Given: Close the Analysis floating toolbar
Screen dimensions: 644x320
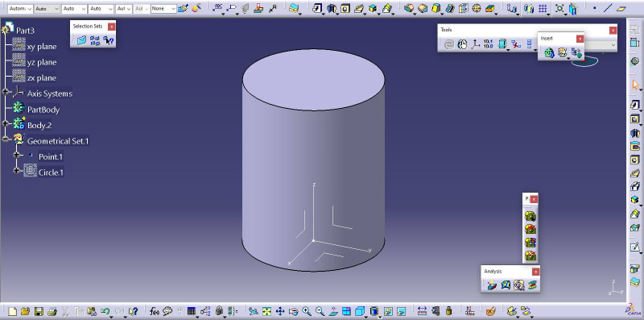Looking at the screenshot, I should [x=535, y=272].
